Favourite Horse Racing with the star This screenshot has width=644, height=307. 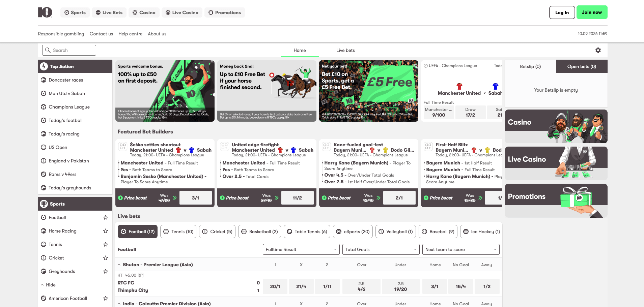106,231
